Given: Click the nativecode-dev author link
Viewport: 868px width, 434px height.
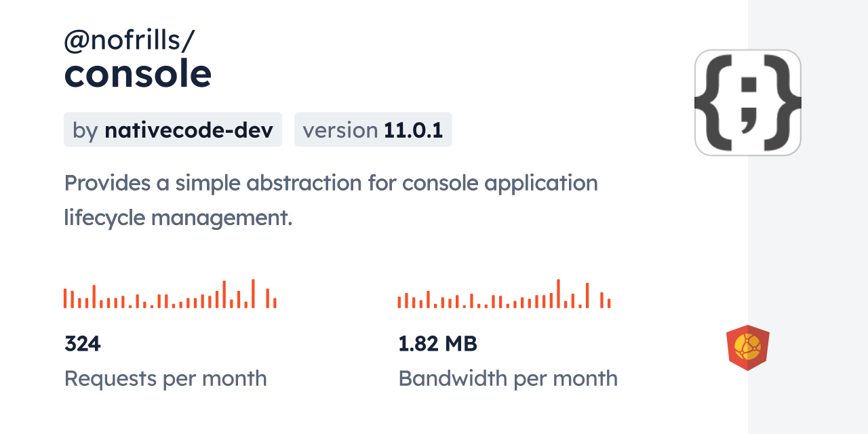Looking at the screenshot, I should coord(190,130).
